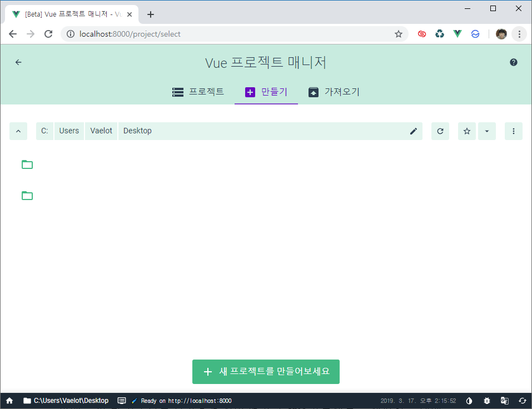This screenshot has height=409, width=532.
Task: Edit the current path with the pencil icon
Action: 413,131
